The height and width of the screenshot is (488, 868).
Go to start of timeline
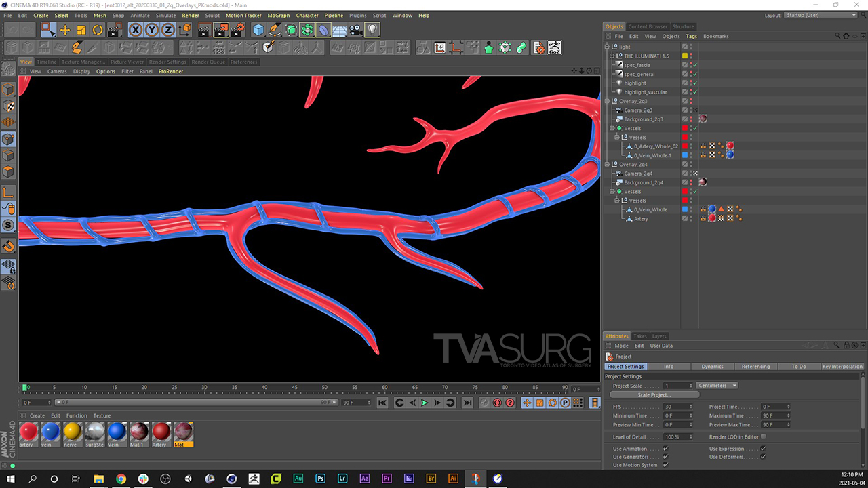tap(382, 403)
